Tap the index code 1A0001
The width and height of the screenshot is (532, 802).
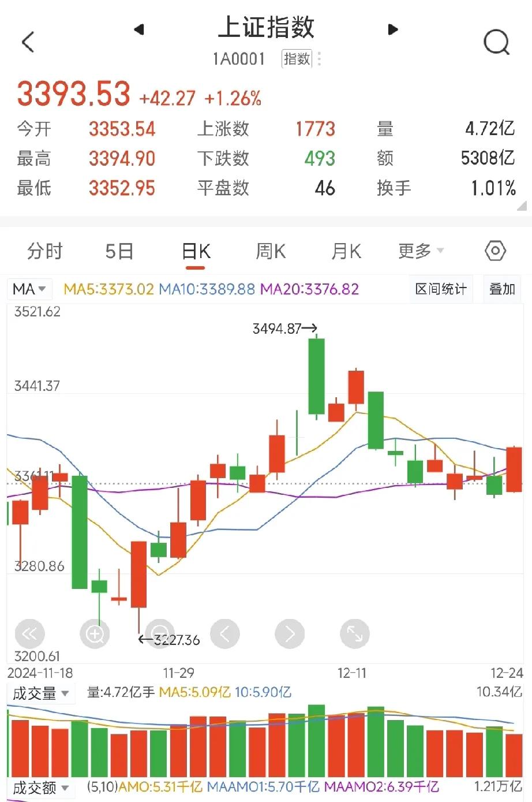pyautogui.click(x=239, y=59)
